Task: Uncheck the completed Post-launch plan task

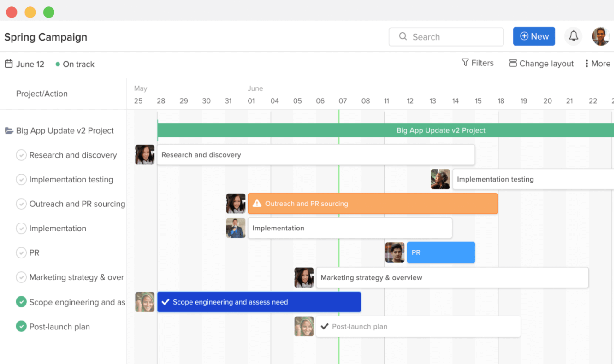Action: pyautogui.click(x=21, y=327)
